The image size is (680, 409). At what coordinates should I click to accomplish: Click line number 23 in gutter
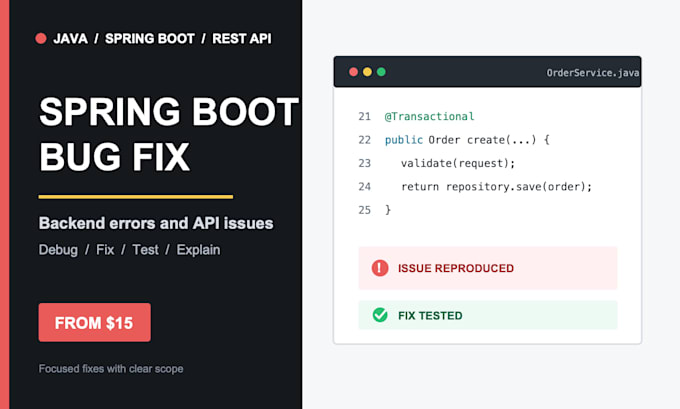pos(365,163)
